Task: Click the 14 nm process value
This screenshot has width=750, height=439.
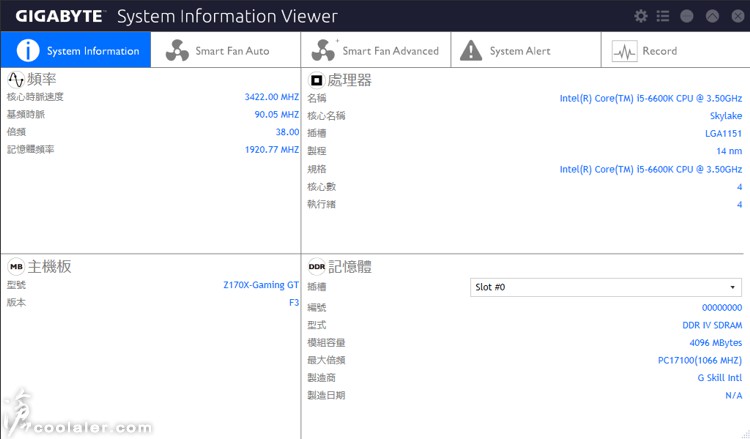Action: tap(729, 151)
